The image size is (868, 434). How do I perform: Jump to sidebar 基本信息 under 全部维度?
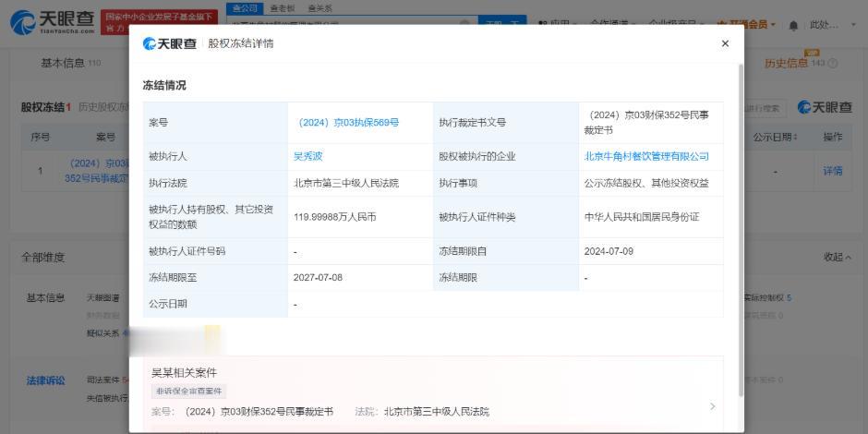point(45,298)
